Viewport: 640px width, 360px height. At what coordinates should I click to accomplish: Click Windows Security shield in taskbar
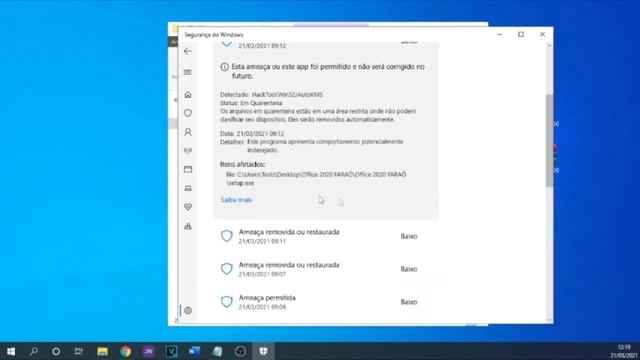coord(263,351)
